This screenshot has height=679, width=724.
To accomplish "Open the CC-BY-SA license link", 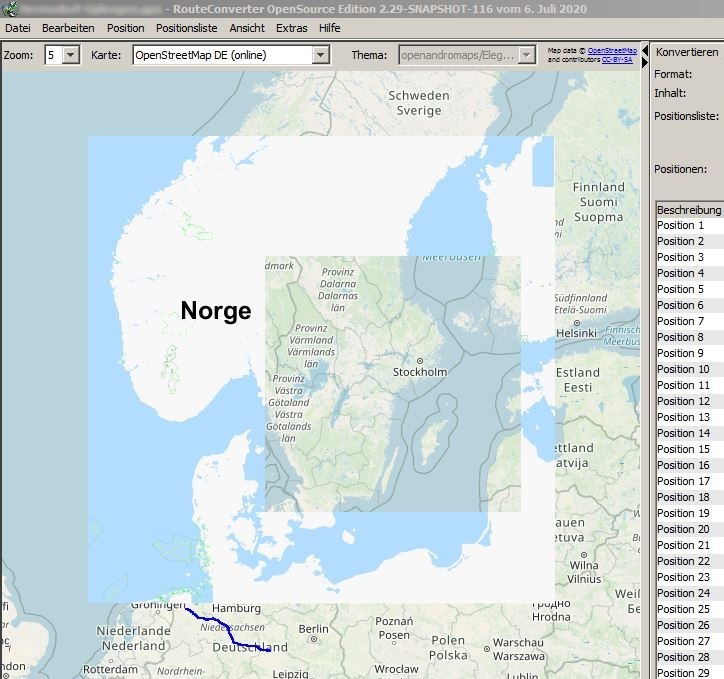I will (x=616, y=59).
